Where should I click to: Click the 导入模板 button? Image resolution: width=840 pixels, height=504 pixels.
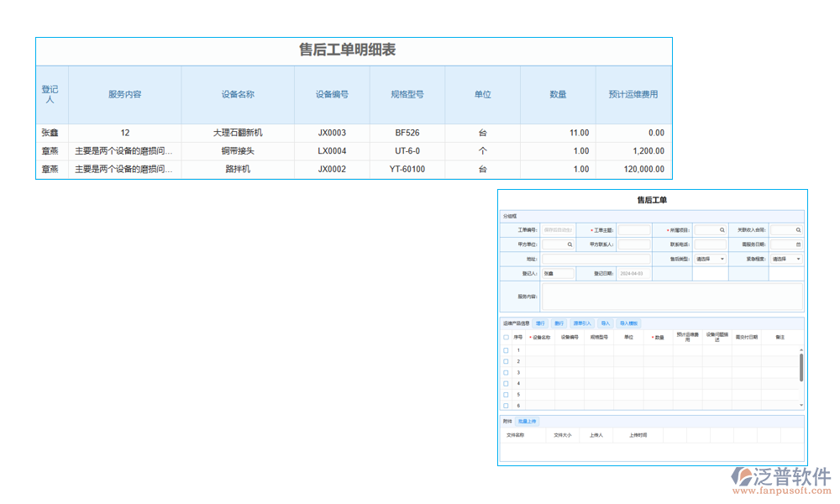628,323
